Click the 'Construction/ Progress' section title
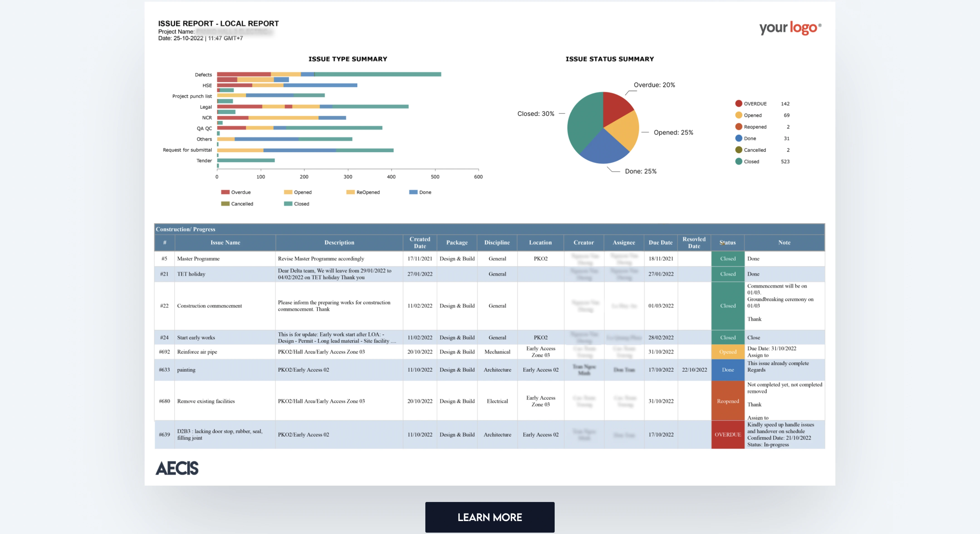980x534 pixels. pyautogui.click(x=185, y=229)
